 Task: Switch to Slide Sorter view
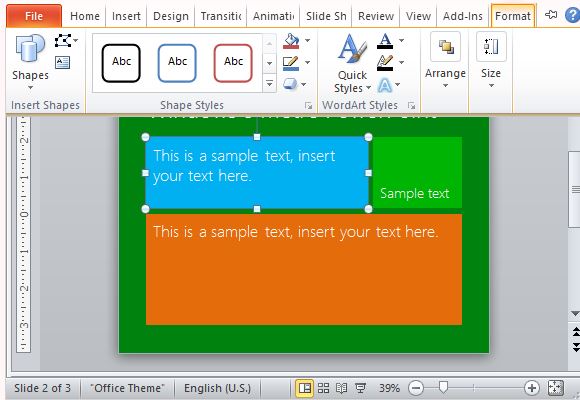[323, 388]
